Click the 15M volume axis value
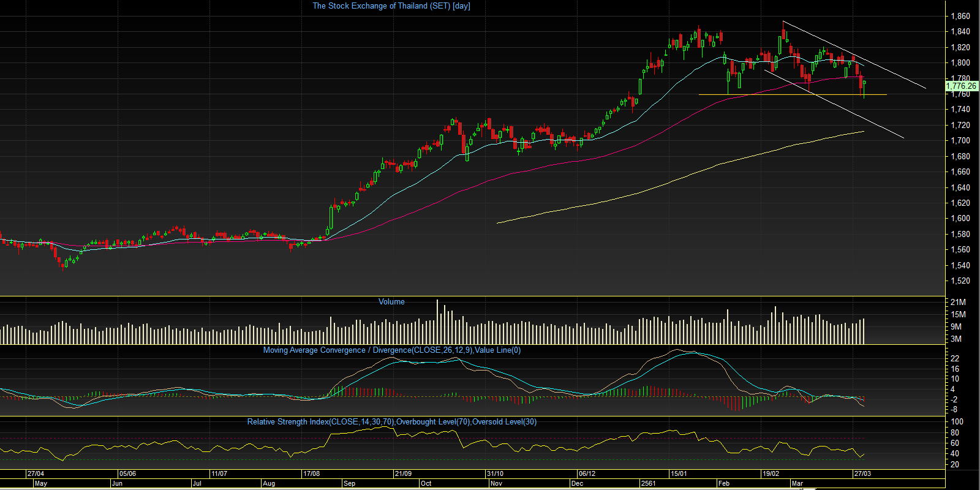The width and height of the screenshot is (980, 490). pyautogui.click(x=958, y=314)
